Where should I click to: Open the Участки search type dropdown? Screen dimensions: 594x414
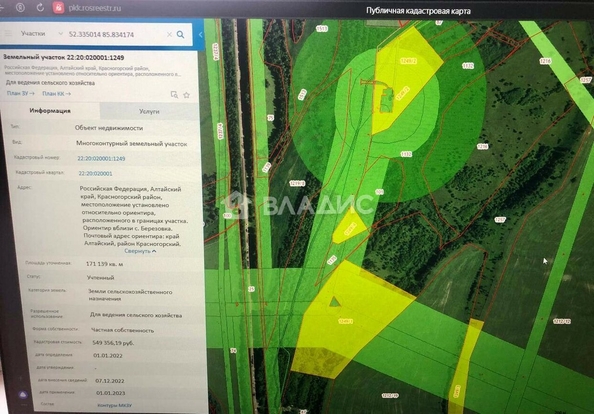point(41,34)
